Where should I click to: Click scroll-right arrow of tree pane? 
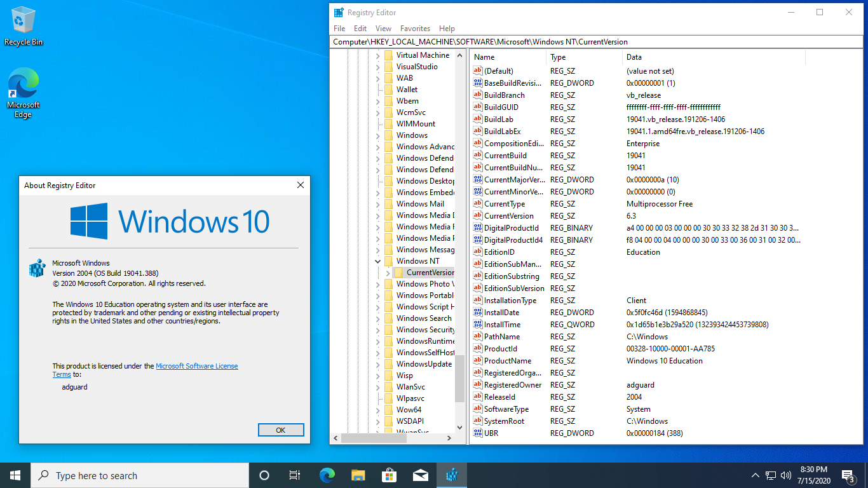(x=449, y=438)
